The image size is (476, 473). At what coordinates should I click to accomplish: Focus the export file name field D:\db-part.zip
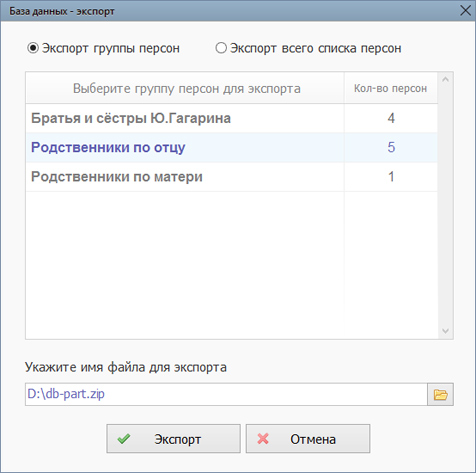pyautogui.click(x=226, y=394)
